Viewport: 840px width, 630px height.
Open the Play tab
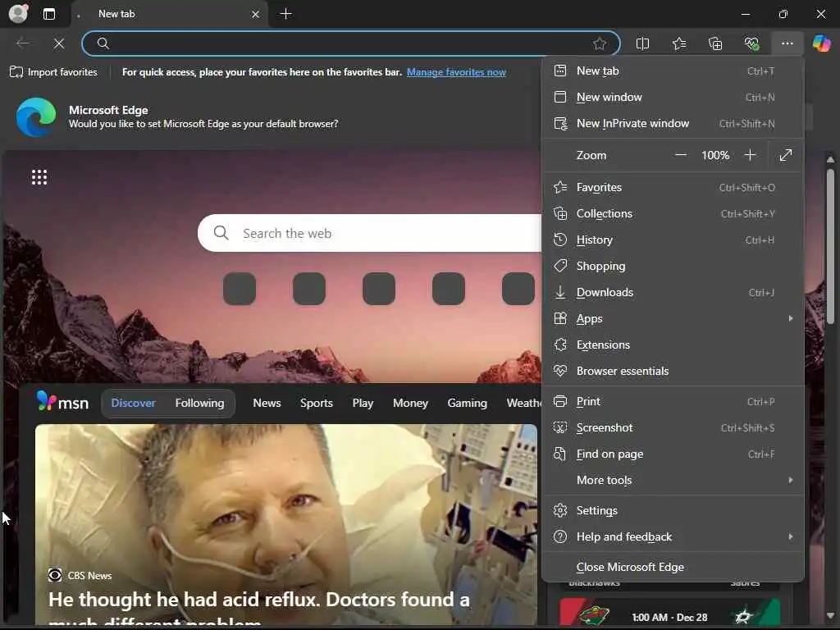coord(363,403)
